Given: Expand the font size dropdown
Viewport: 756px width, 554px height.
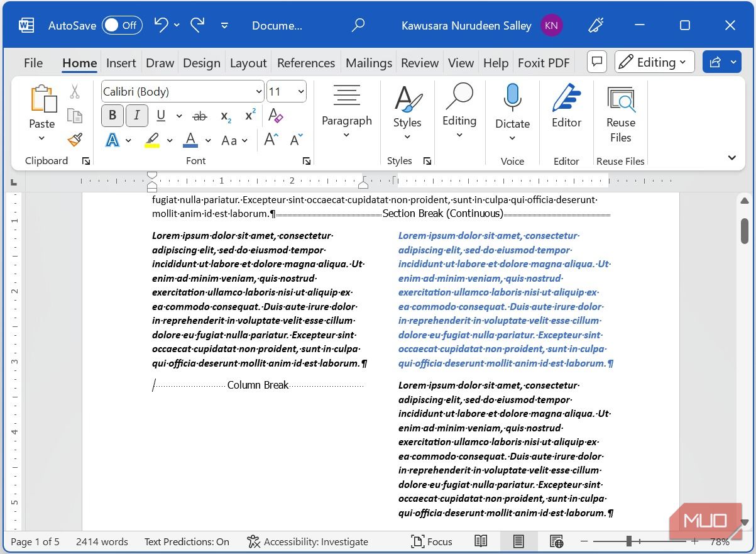Looking at the screenshot, I should pyautogui.click(x=301, y=92).
